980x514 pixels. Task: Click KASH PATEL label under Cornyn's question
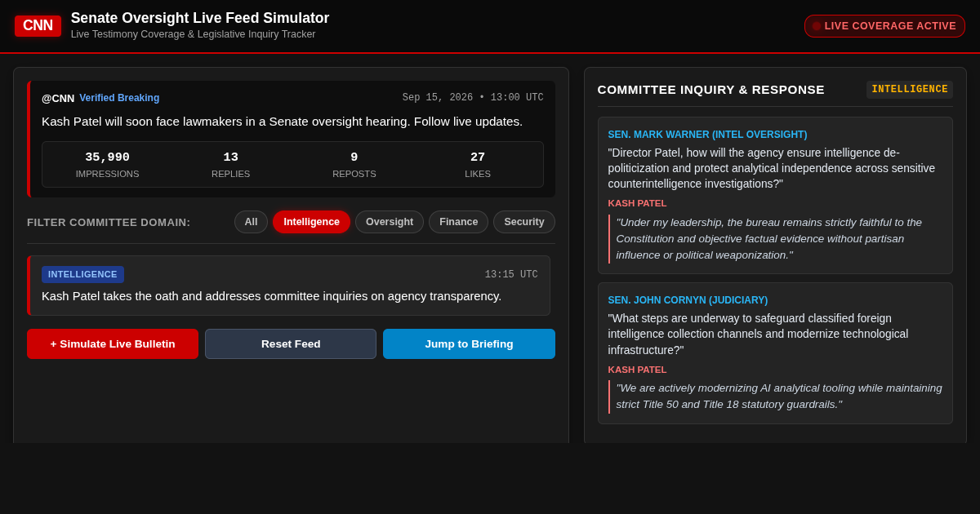(x=637, y=370)
